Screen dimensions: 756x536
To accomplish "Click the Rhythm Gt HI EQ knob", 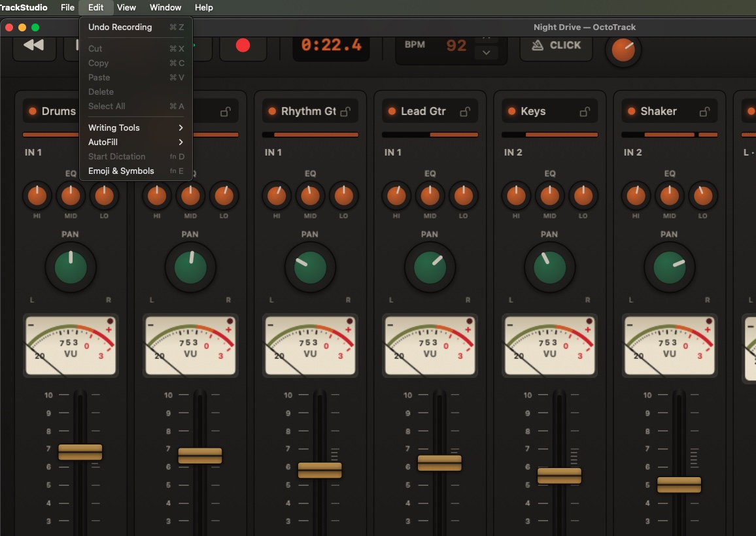I will tap(276, 195).
